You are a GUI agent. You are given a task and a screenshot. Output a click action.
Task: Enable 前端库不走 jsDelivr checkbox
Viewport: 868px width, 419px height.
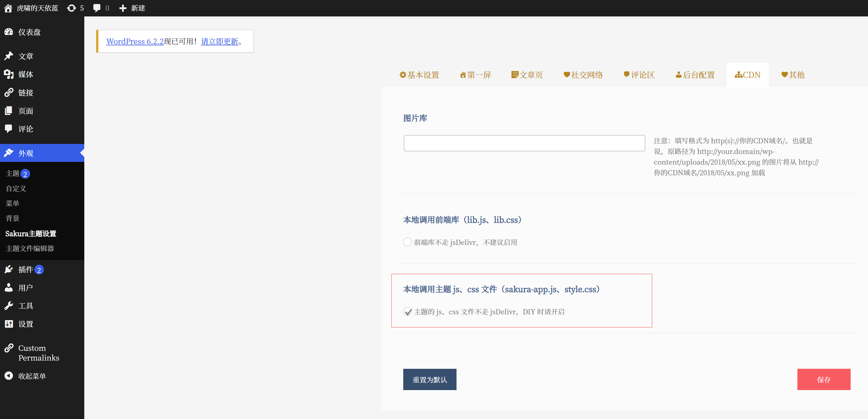[x=408, y=242]
